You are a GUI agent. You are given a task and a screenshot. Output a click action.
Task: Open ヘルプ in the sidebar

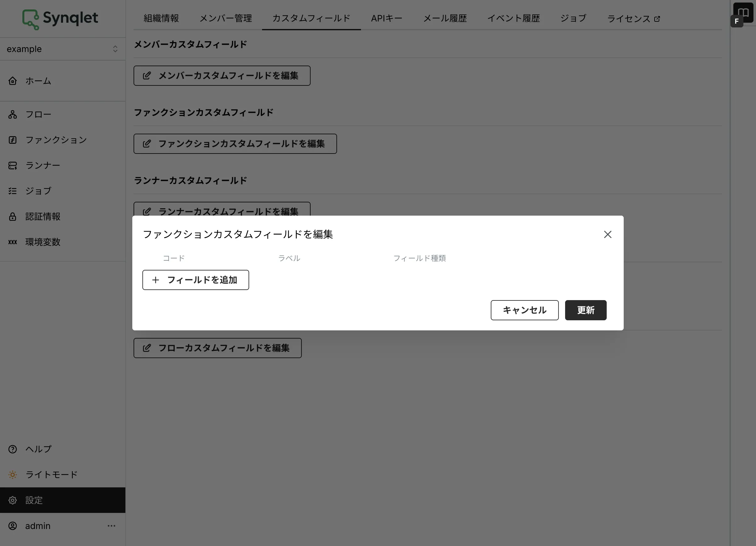pos(63,449)
